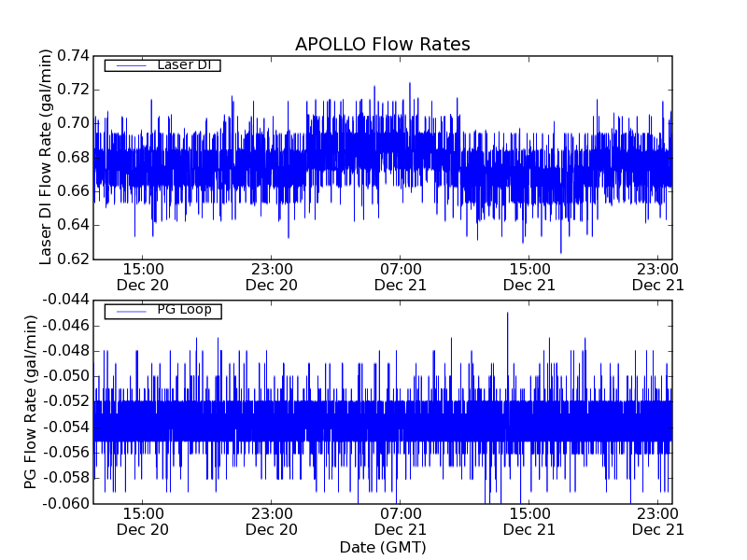The height and width of the screenshot is (560, 747).
Task: Click the Laser DI Flow Rate axis label
Action: tap(46, 157)
